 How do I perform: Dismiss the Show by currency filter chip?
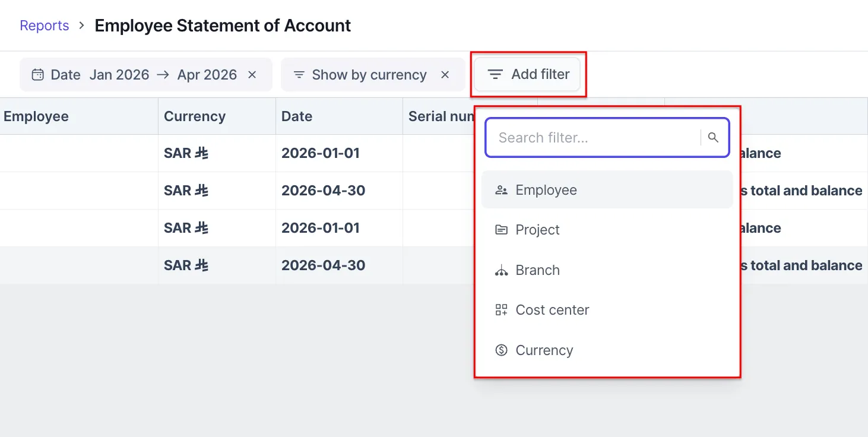click(445, 74)
